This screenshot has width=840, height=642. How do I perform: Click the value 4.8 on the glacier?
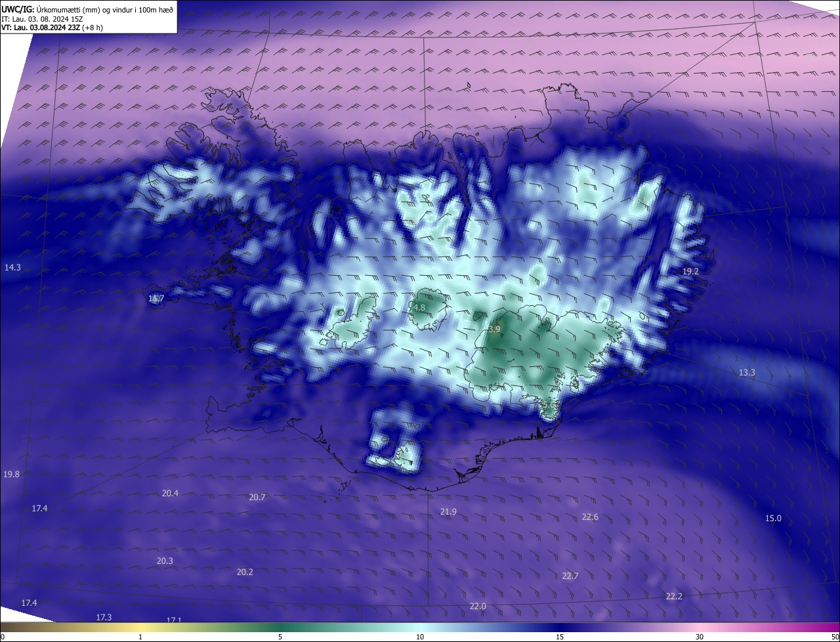(419, 307)
